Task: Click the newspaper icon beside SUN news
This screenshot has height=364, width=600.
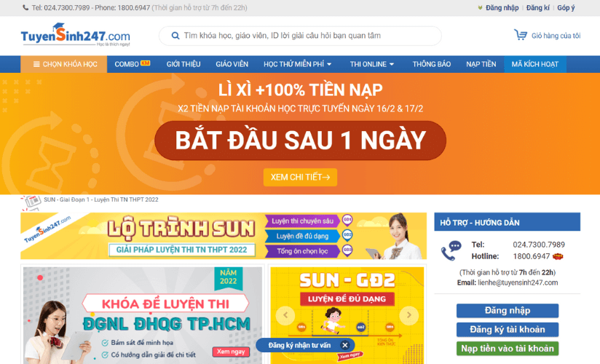Action: coord(31,202)
